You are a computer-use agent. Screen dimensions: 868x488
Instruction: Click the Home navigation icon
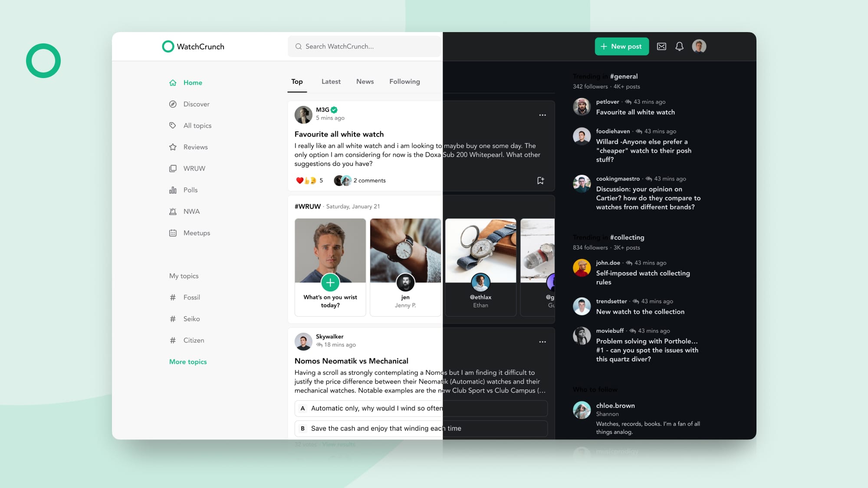(173, 82)
